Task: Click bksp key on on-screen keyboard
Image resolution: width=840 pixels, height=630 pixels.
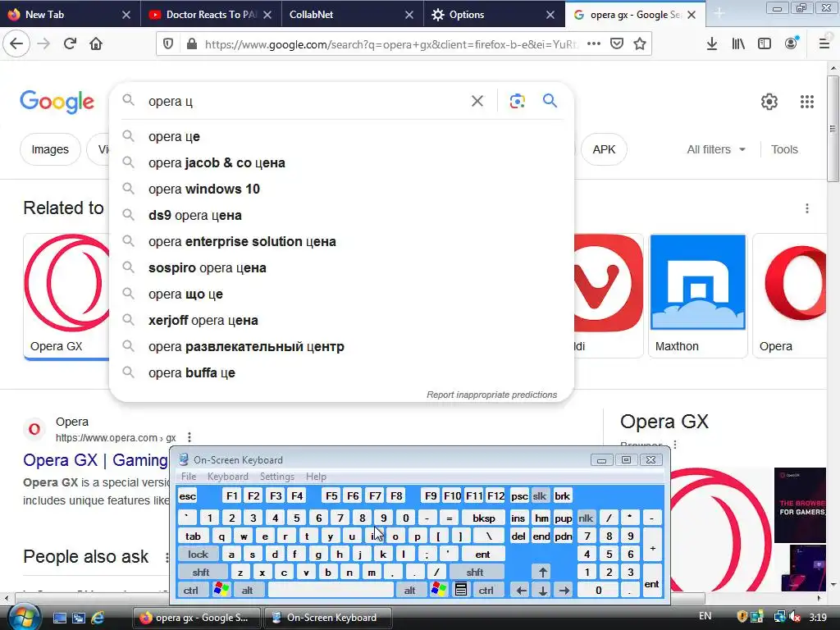Action: (483, 518)
